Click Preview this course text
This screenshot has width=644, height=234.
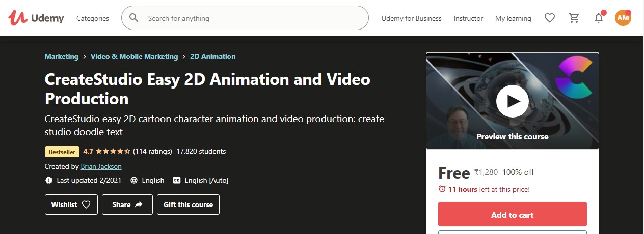[x=512, y=136]
